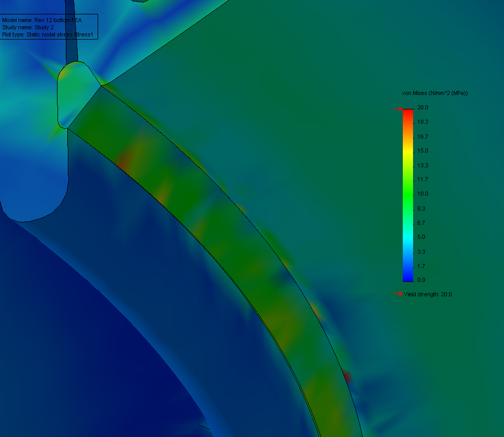
Task: Click the 15.0 tick label on the legend
Action: (x=422, y=150)
